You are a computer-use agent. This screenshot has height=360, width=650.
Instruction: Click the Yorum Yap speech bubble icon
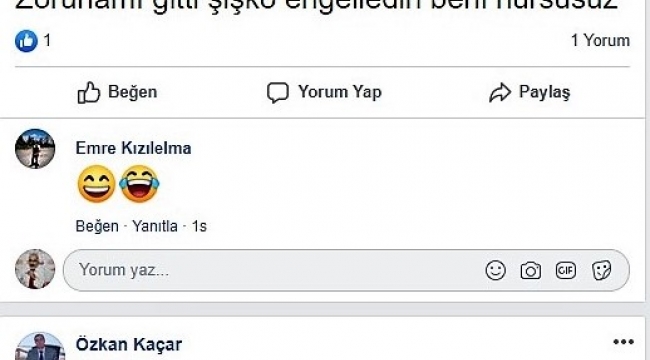click(277, 92)
